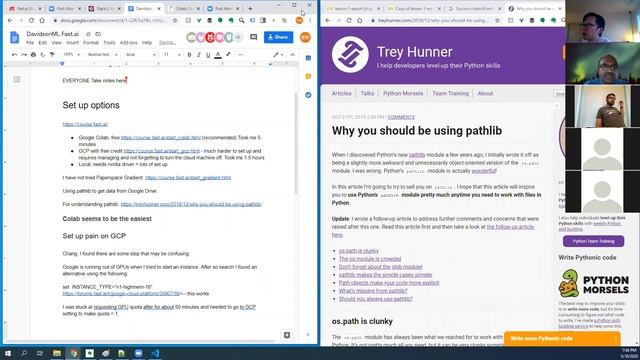Open Python Morsels nav item
The height and width of the screenshot is (360, 640).
point(403,93)
